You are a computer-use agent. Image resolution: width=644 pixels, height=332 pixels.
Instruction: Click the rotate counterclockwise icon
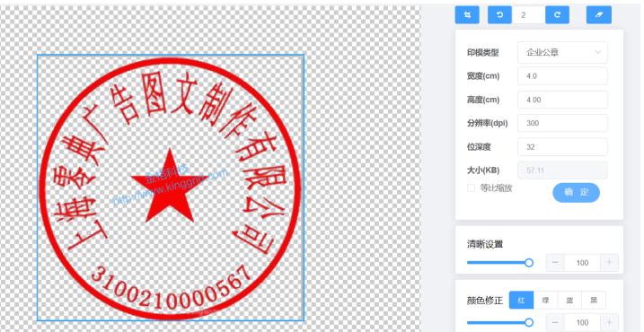point(499,14)
